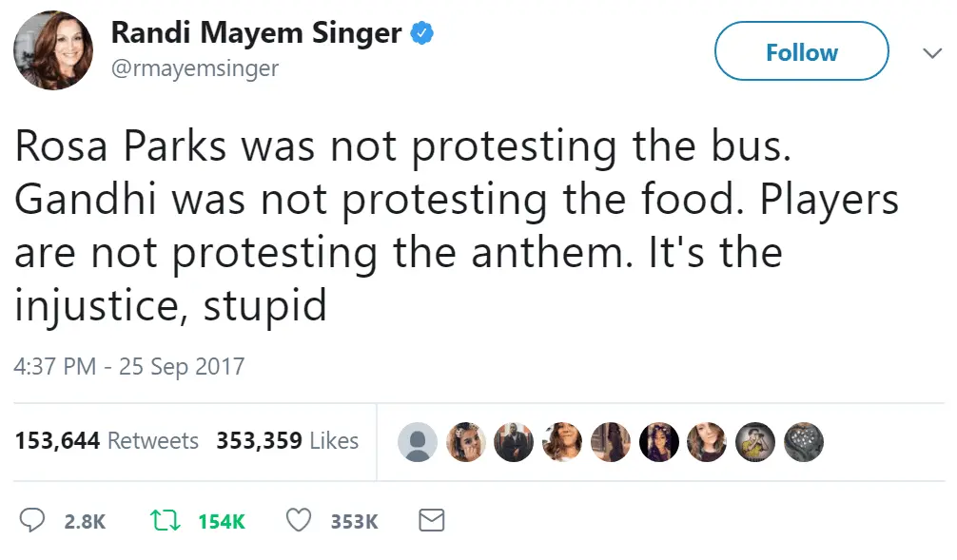This screenshot has width=957, height=560.
Task: Click the green retweet icon
Action: point(166,520)
